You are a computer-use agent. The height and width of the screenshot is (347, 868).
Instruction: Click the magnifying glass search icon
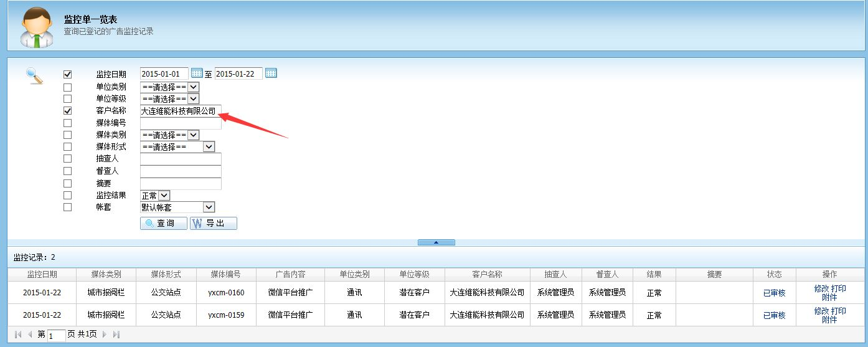[34, 75]
